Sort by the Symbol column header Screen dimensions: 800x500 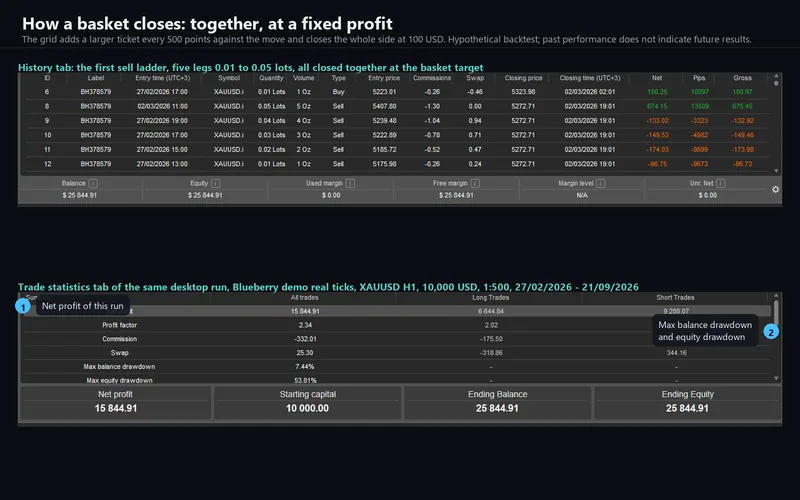click(x=229, y=78)
